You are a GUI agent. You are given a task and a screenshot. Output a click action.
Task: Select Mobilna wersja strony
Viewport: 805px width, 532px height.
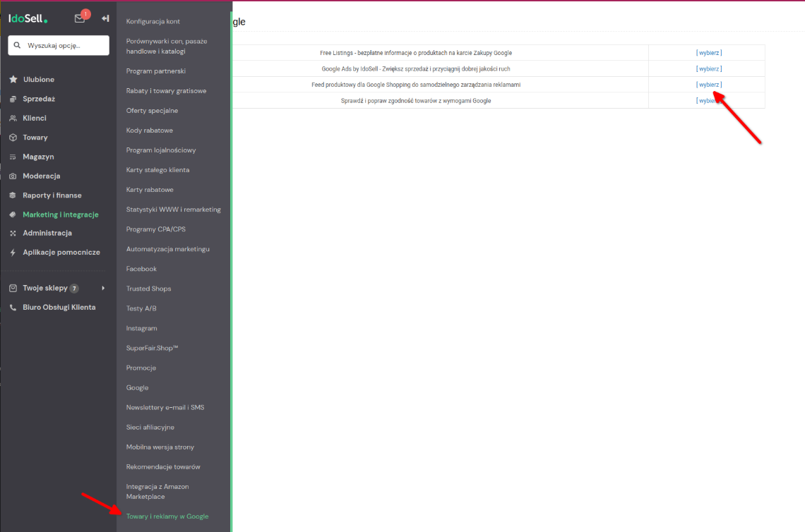coord(160,447)
